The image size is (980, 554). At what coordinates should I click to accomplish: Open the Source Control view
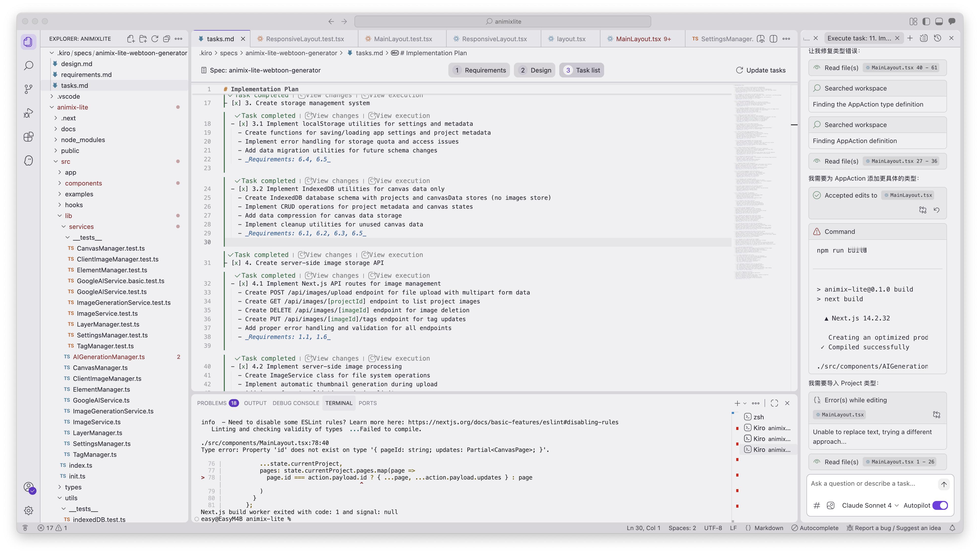pyautogui.click(x=28, y=89)
